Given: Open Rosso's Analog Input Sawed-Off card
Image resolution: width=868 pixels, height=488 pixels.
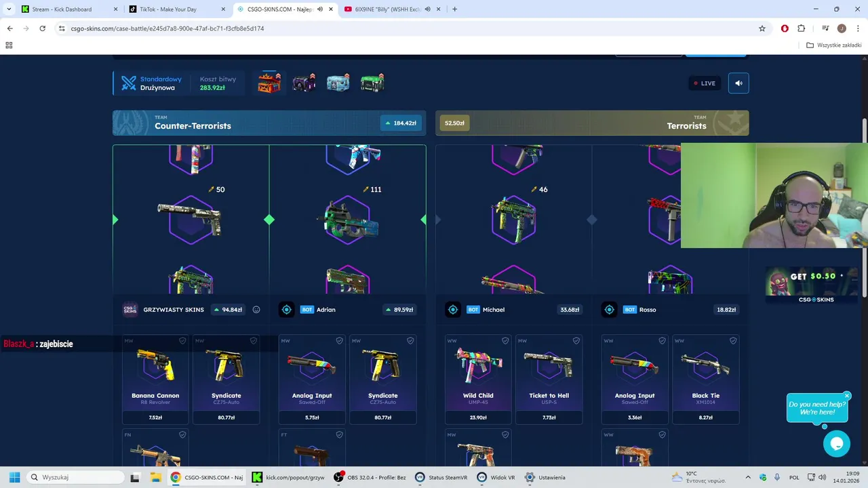Looking at the screenshot, I should coord(635,380).
